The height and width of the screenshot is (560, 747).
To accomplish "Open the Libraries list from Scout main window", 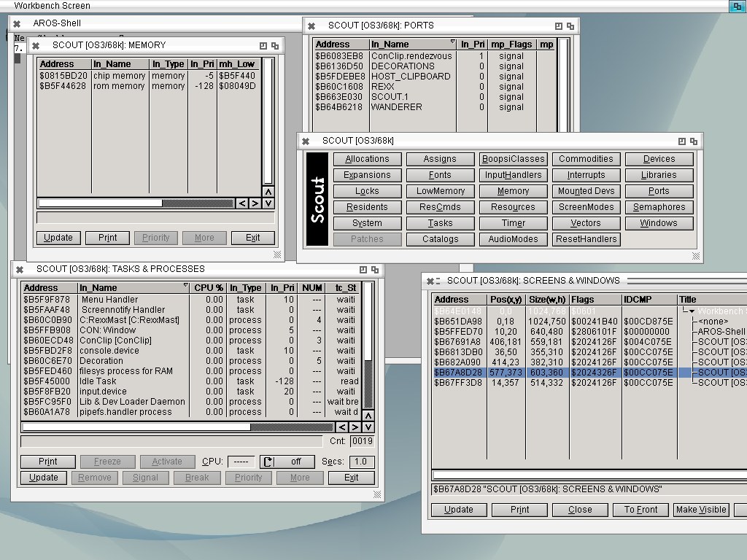I will pos(659,175).
